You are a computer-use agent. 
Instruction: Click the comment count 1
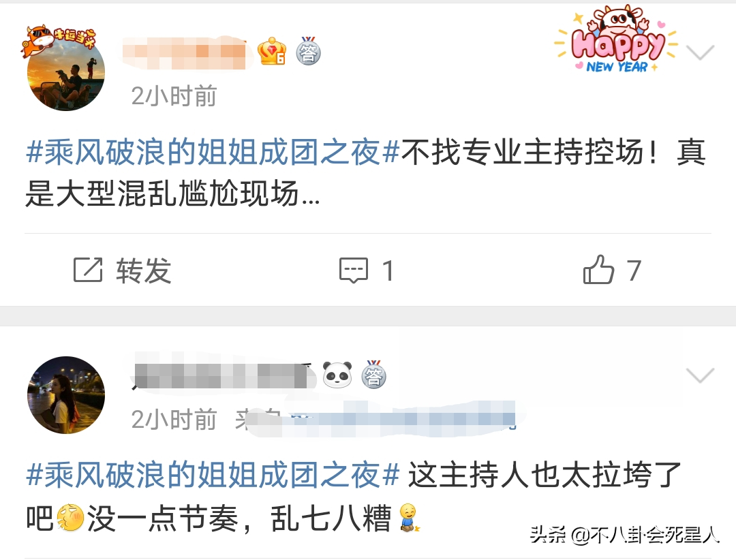pyautogui.click(x=388, y=271)
